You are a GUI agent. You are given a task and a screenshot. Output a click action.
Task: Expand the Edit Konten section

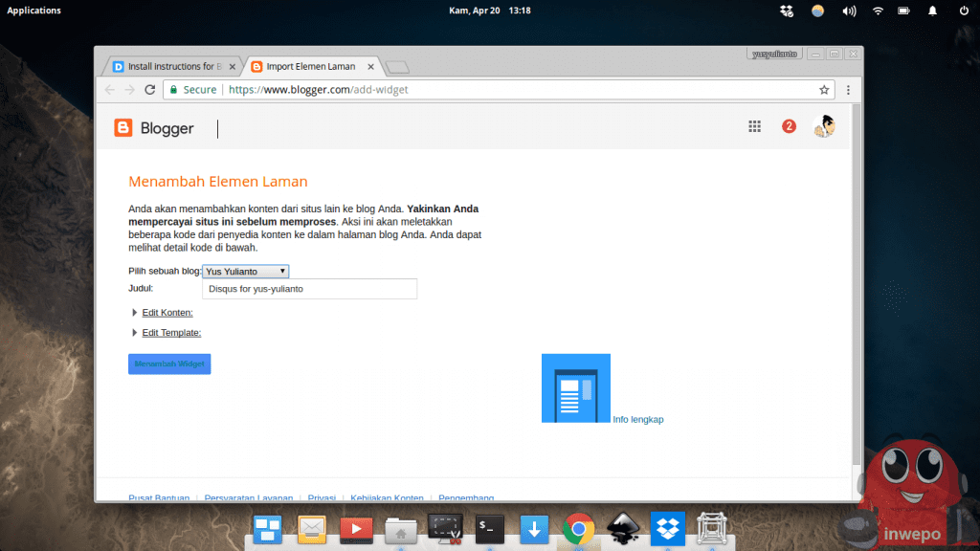(x=167, y=313)
